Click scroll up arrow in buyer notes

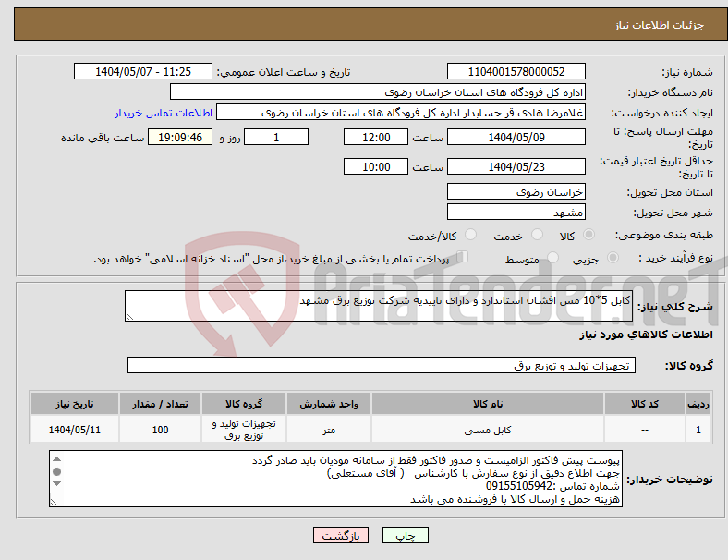tap(56, 459)
